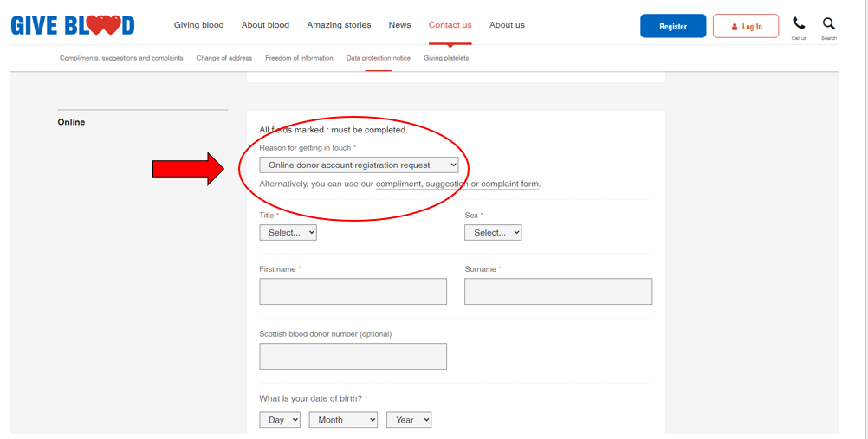Expand the birth Month dropdown
This screenshot has height=439, width=868.
(343, 420)
